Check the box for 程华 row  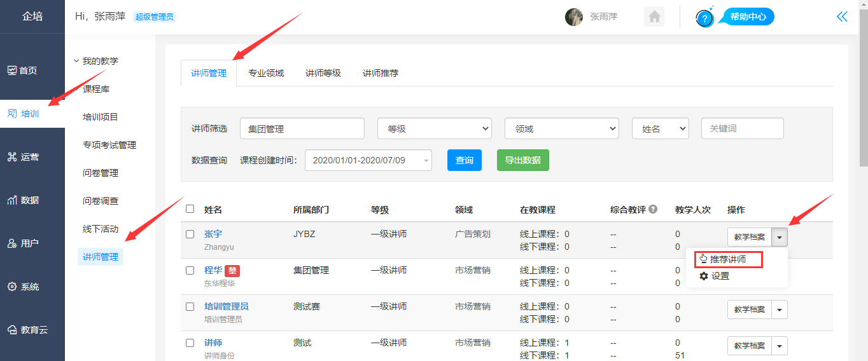point(190,270)
